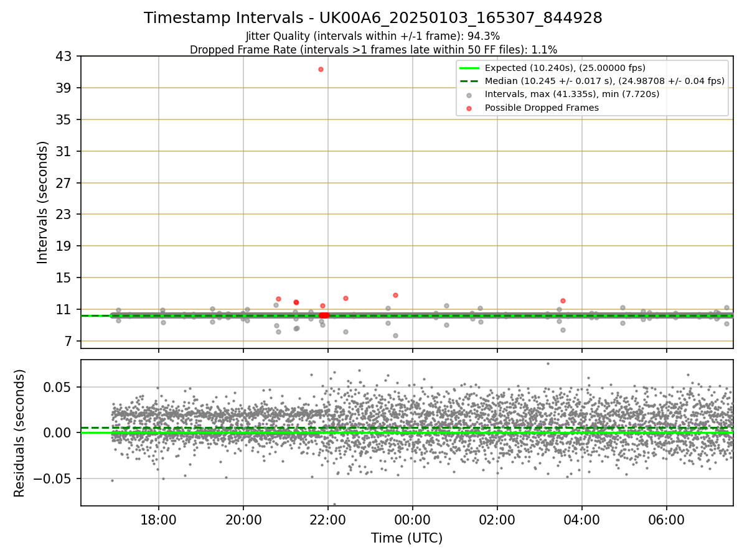747x560 pixels.
Task: Select the red dropped-frame point near 03:30
Action: tap(563, 301)
